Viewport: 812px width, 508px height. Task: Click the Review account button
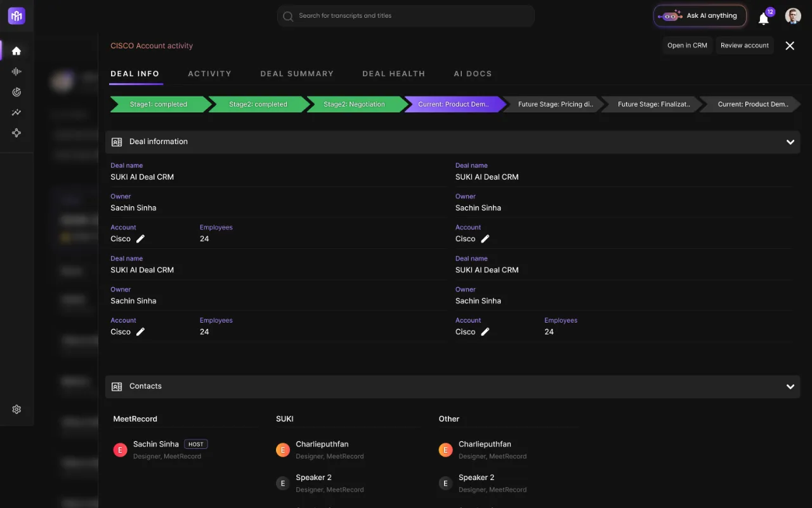click(x=745, y=46)
